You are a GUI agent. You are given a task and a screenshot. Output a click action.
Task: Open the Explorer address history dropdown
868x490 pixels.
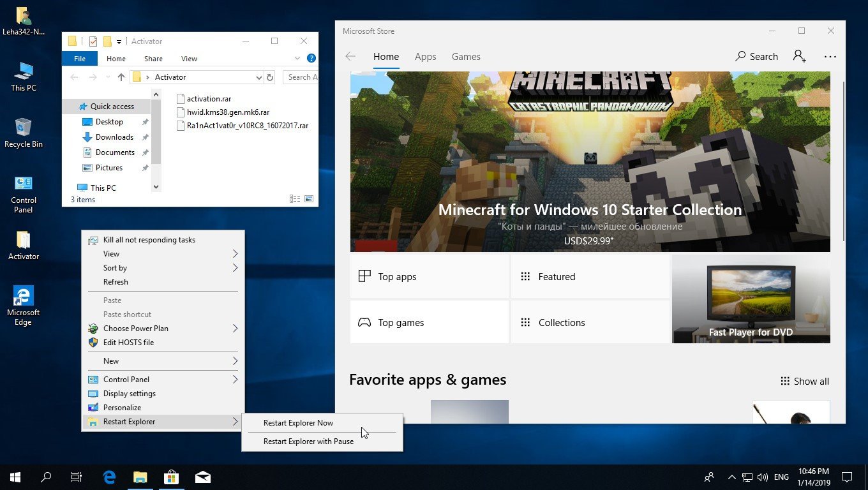[258, 77]
